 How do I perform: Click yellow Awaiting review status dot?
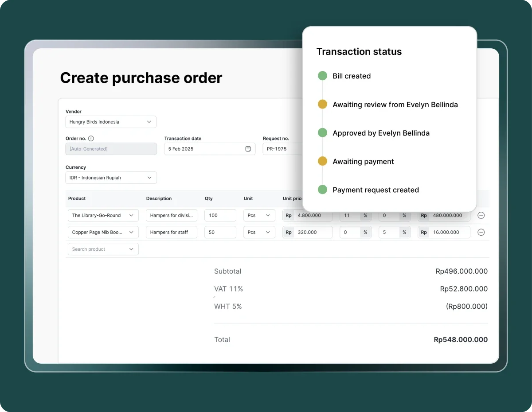tap(322, 105)
